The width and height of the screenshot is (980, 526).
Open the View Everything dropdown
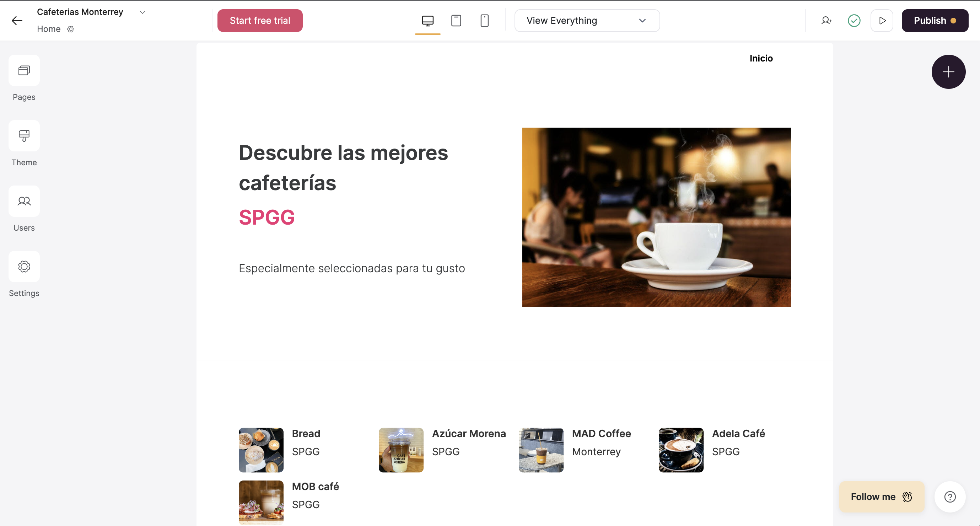click(586, 20)
